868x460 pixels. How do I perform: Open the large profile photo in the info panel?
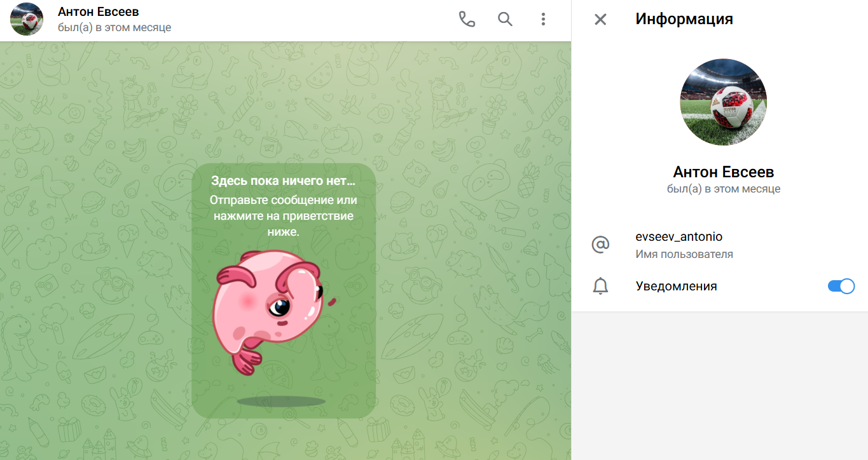tap(723, 102)
